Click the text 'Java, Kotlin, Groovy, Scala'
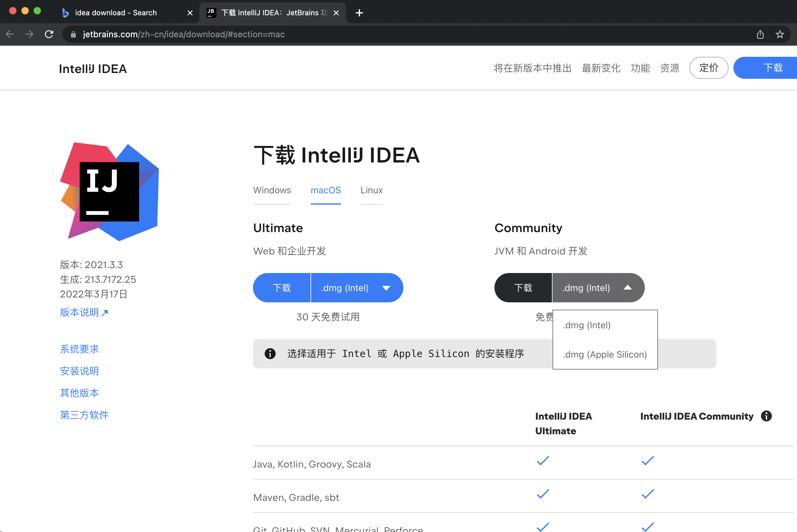 coord(312,464)
